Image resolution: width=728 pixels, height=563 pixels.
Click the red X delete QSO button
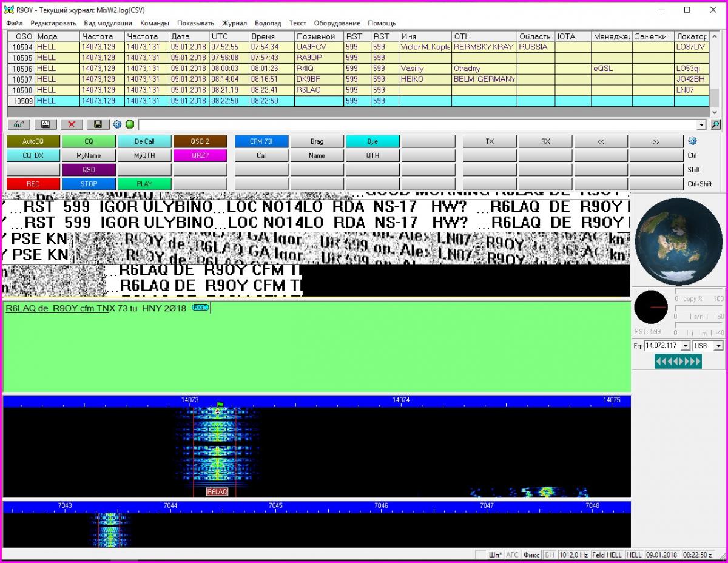coord(71,124)
